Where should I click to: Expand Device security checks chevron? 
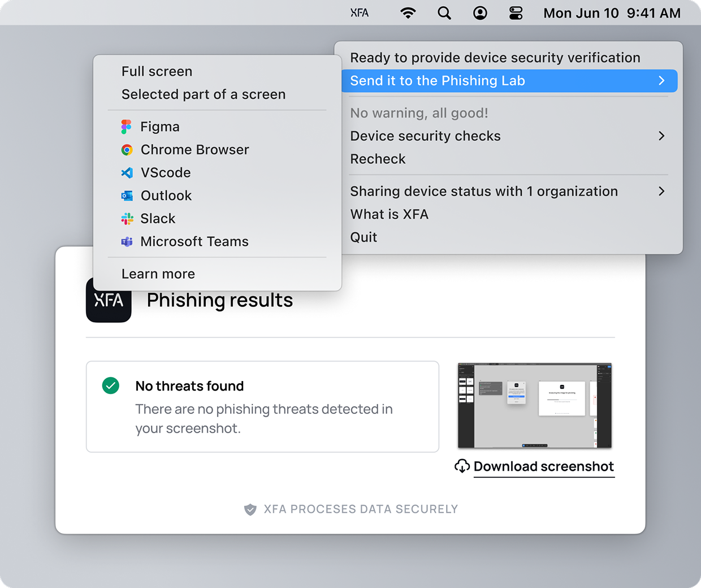pyautogui.click(x=661, y=136)
